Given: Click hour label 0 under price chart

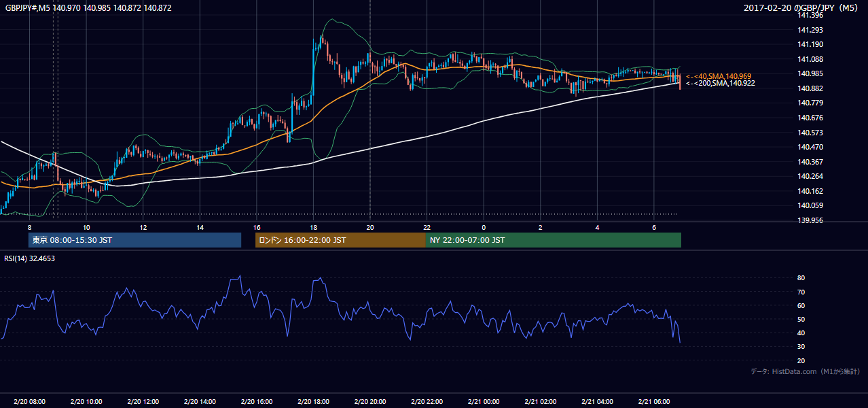Looking at the screenshot, I should coord(484,226).
